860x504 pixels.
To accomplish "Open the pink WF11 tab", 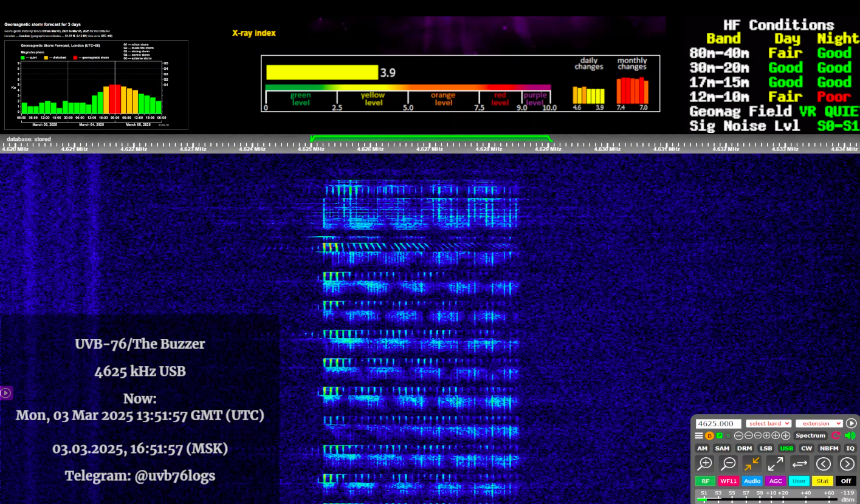I will (729, 481).
